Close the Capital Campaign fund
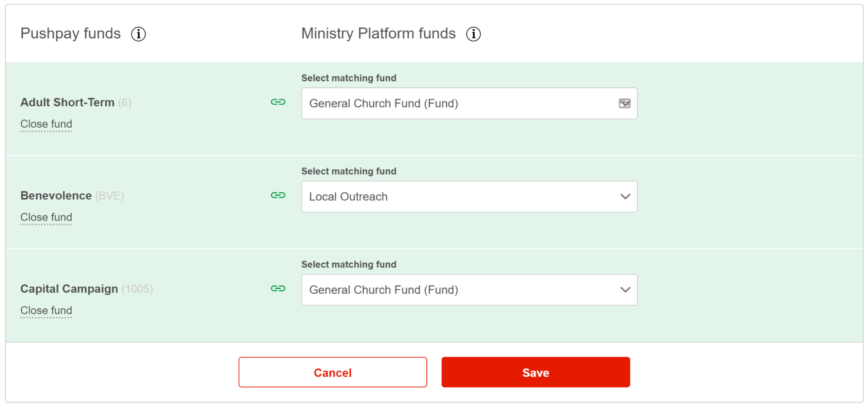 click(x=46, y=310)
